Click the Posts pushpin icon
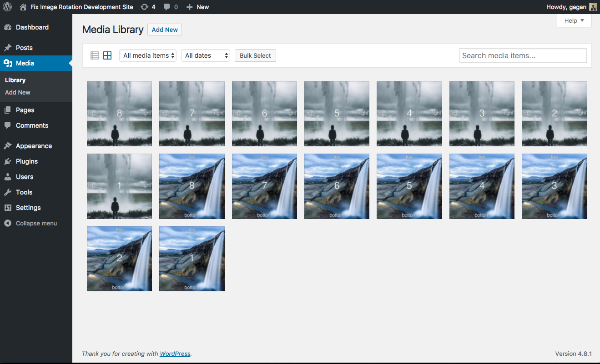This screenshot has width=600, height=364. pos(8,48)
